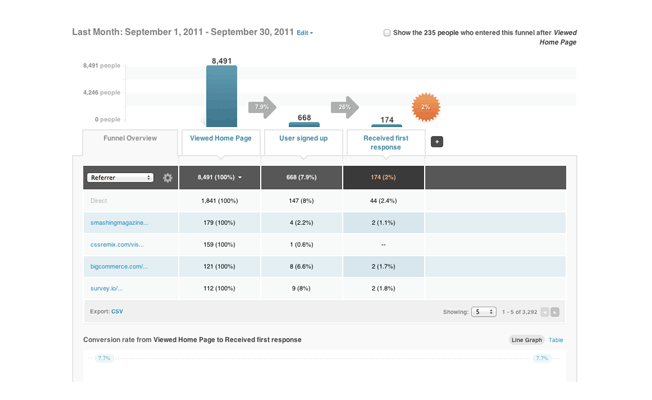Image resolution: width=652 pixels, height=400 pixels.
Task: Click the 7.9% conversion arrow
Action: [262, 107]
